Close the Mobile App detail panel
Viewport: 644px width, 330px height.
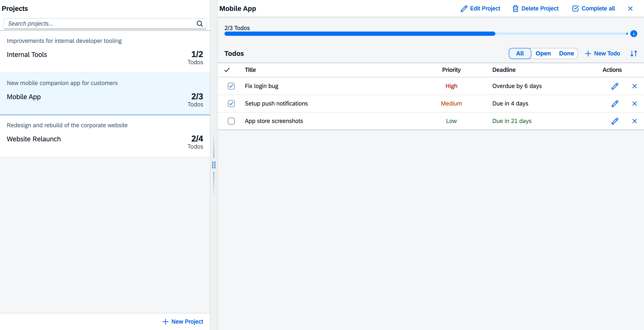(630, 9)
